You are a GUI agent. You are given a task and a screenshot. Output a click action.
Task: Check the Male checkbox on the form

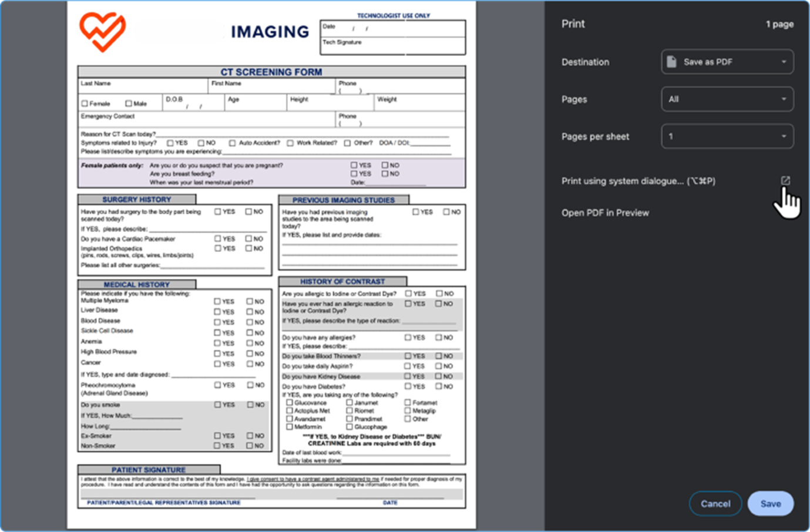pyautogui.click(x=129, y=103)
